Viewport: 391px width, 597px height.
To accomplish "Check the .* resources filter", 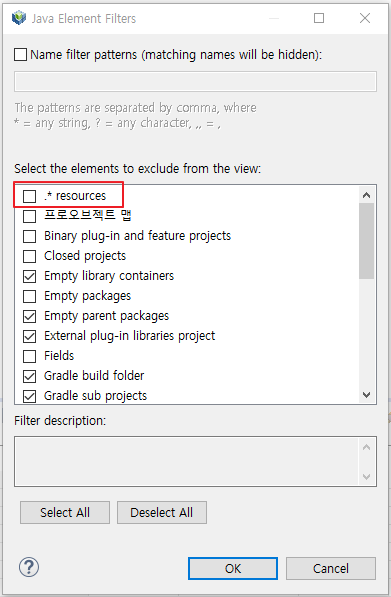I will (29, 196).
